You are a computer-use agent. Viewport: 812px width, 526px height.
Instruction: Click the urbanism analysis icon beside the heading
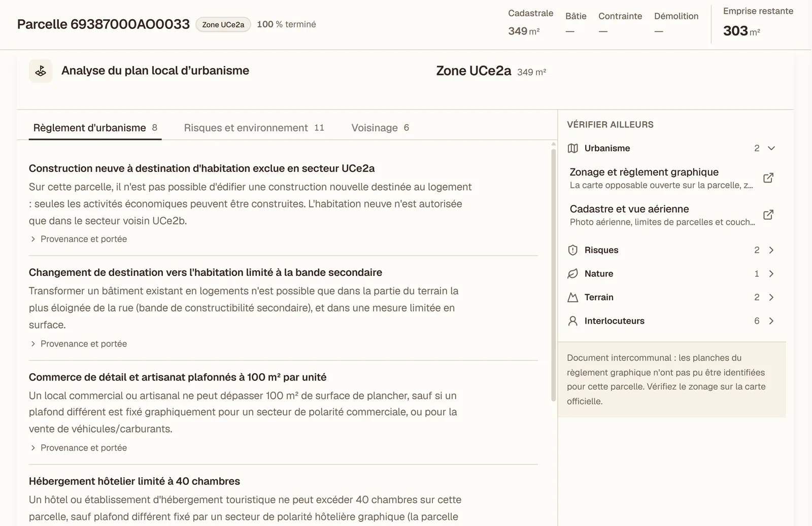click(41, 71)
